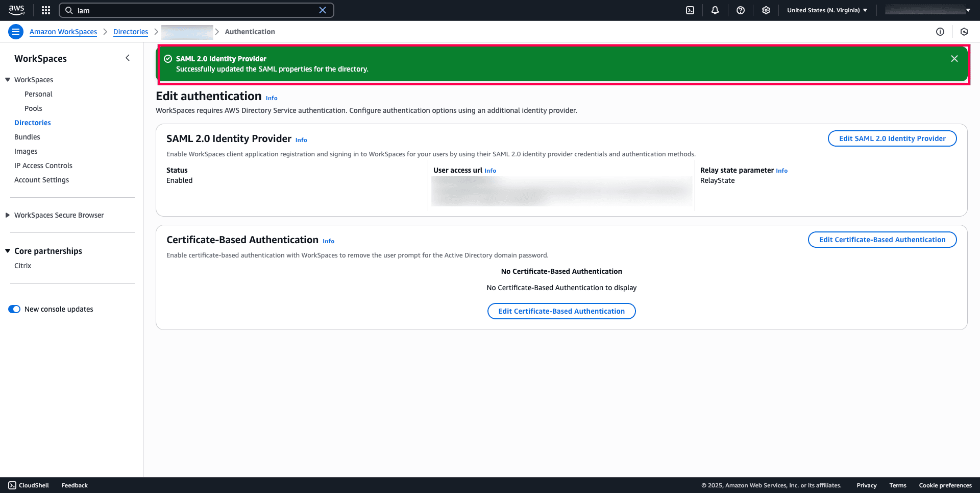Collapse the WorkSpaces sidebar panel

(128, 58)
